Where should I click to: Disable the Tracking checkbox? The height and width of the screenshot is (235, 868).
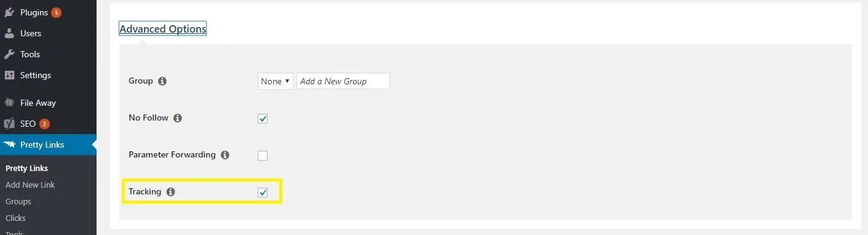(x=263, y=193)
